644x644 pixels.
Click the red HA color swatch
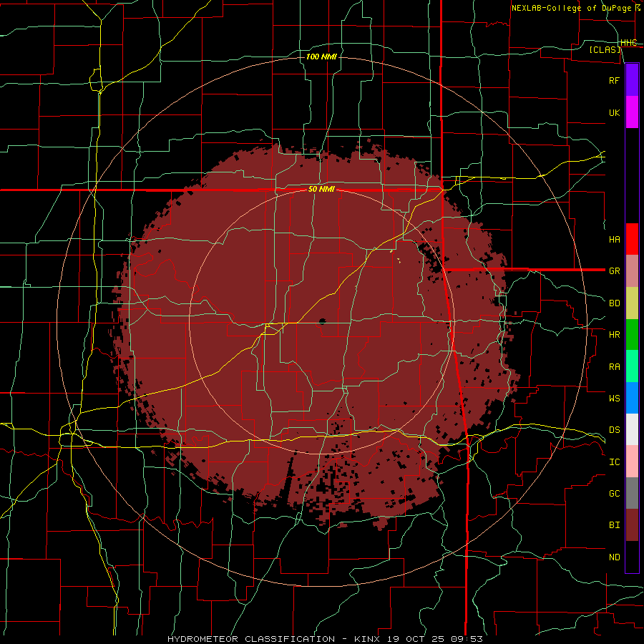pos(632,239)
